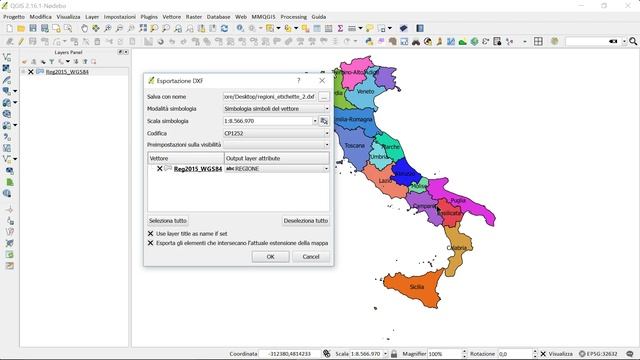This screenshot has height=360, width=640.
Task: Open the Modifica menu
Action: [x=40, y=17]
